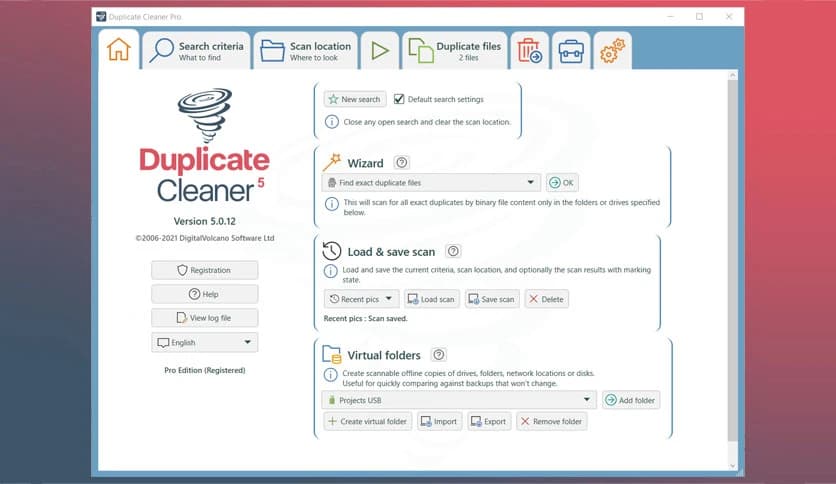Delete the saved scan
The image size is (836, 484).
coord(546,299)
